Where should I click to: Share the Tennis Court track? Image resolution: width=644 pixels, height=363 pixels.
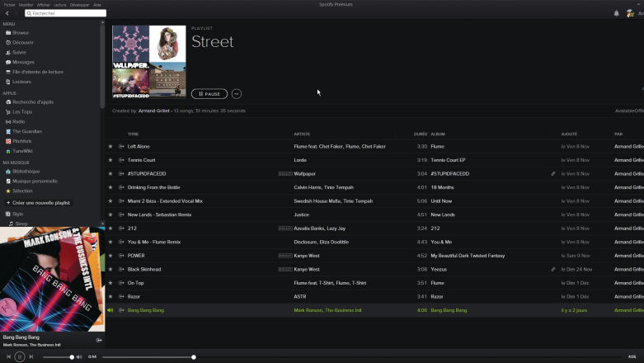click(121, 160)
